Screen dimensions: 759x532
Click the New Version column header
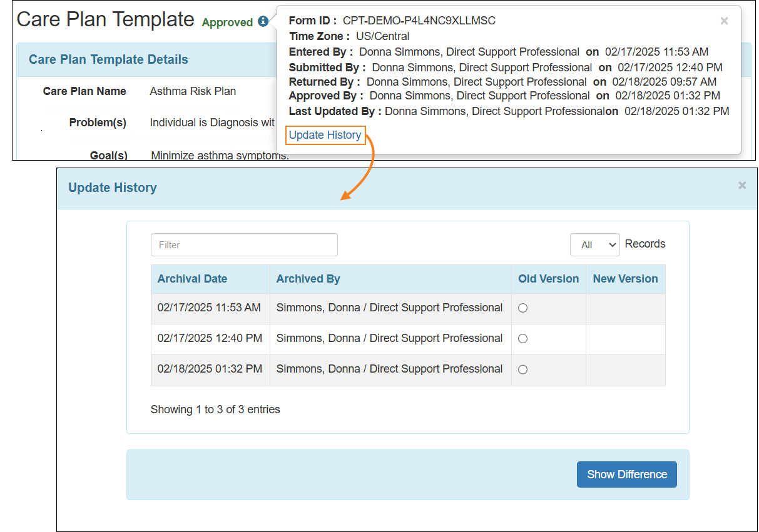[x=625, y=279]
